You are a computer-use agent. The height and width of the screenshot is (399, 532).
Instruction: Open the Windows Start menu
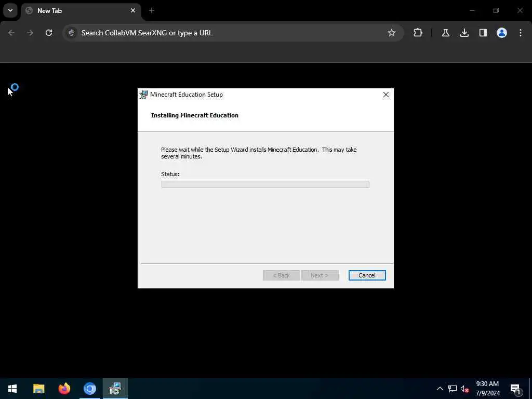[12, 389]
